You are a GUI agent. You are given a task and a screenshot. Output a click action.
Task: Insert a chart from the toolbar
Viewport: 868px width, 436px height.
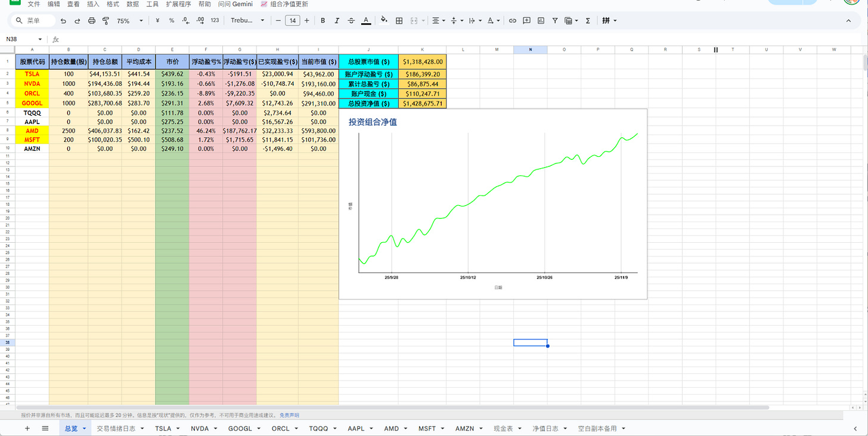[x=541, y=21]
